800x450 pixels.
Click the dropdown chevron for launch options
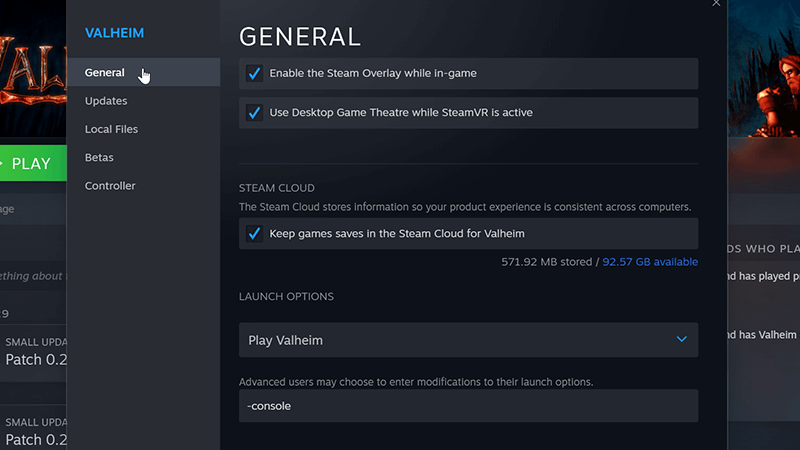(682, 339)
